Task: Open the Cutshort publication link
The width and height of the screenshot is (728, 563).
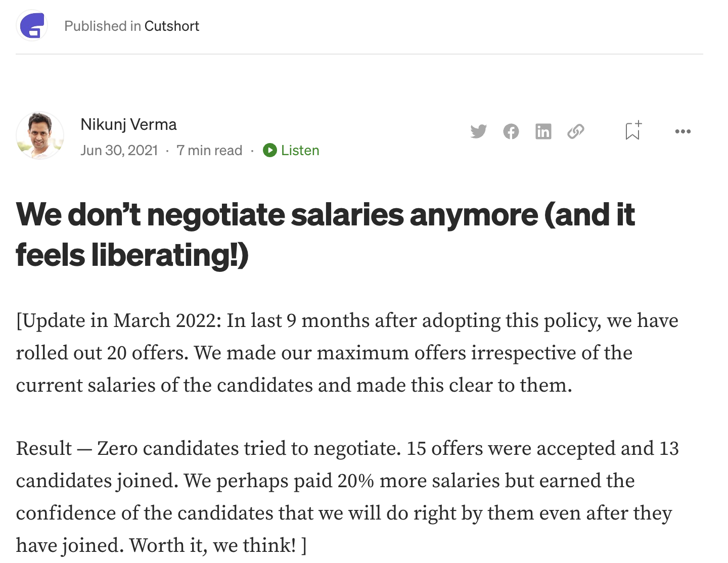Action: tap(171, 26)
